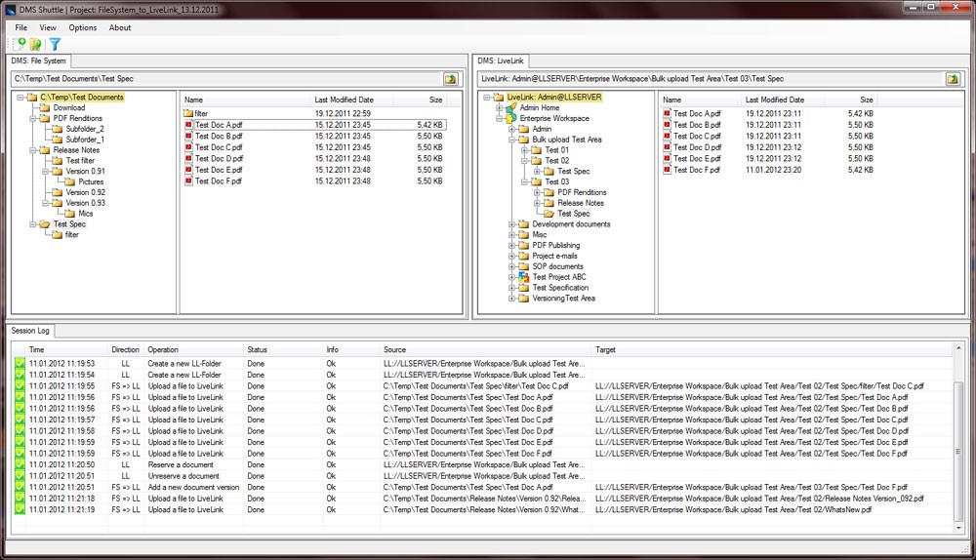Click PDF icon of Test Doc A.pdf in File System list
The width and height of the screenshot is (976, 560).
[x=188, y=125]
